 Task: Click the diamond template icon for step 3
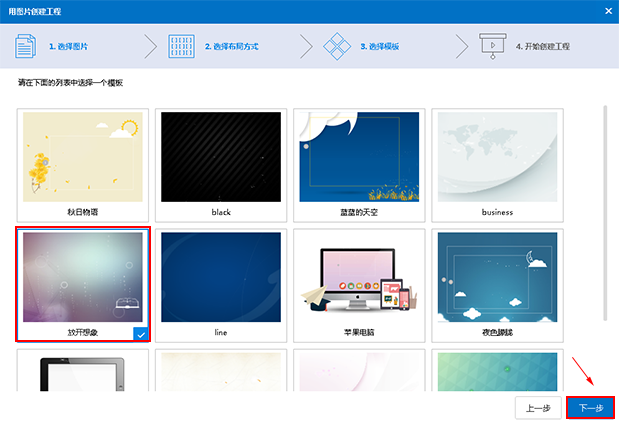coord(337,46)
